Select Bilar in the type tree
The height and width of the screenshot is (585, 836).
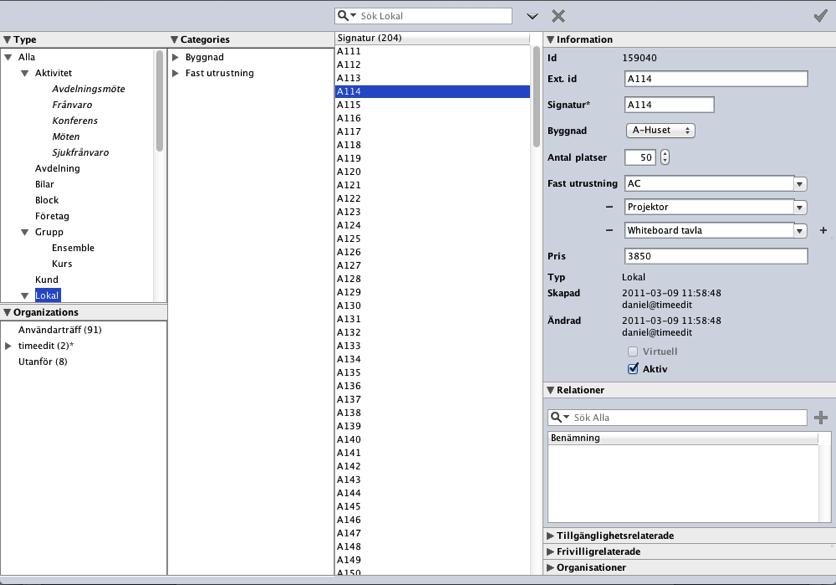point(44,185)
